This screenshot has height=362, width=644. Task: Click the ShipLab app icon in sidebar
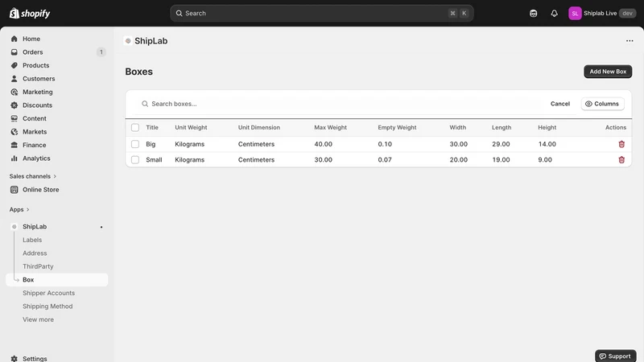14,227
